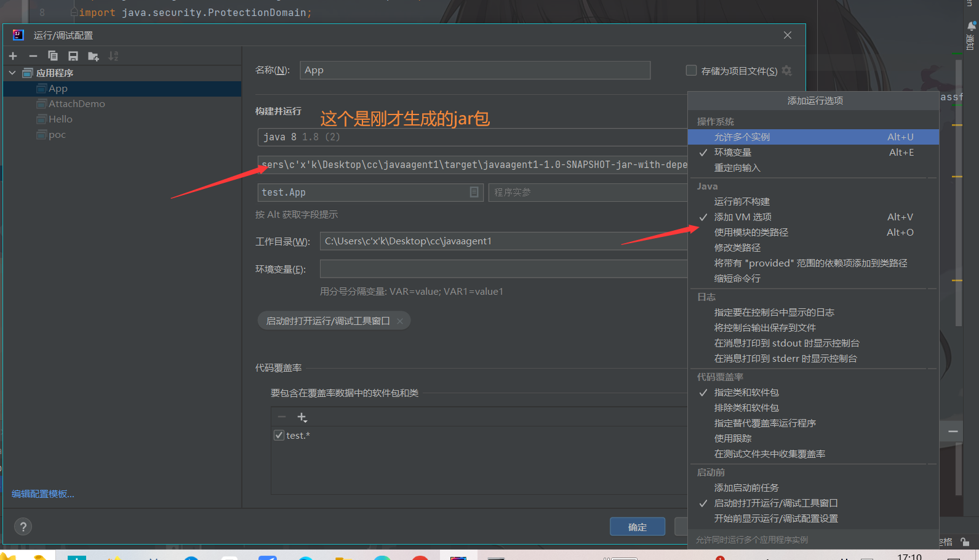Sort configurations alphabetically
The width and height of the screenshot is (979, 560).
(x=113, y=56)
